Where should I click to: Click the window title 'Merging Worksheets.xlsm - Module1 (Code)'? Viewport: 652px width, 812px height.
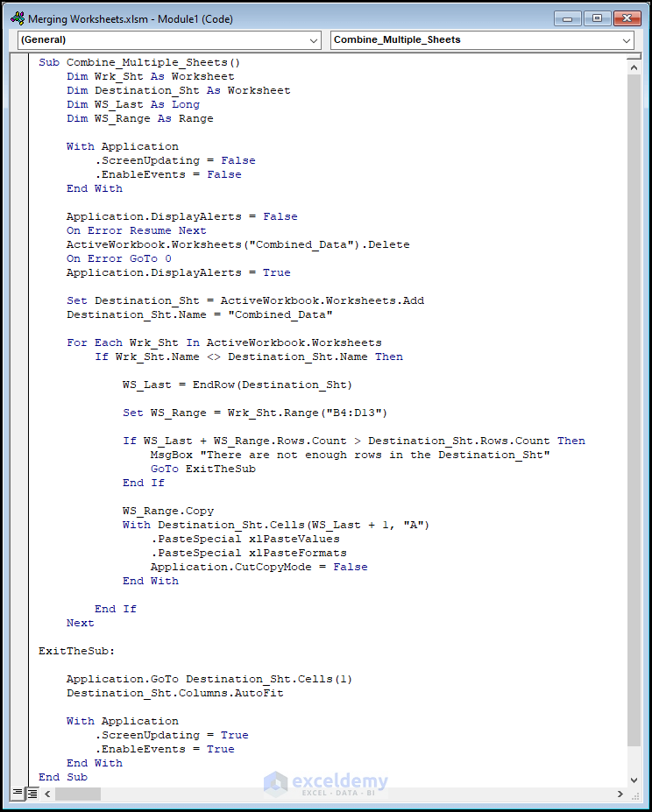[131, 19]
